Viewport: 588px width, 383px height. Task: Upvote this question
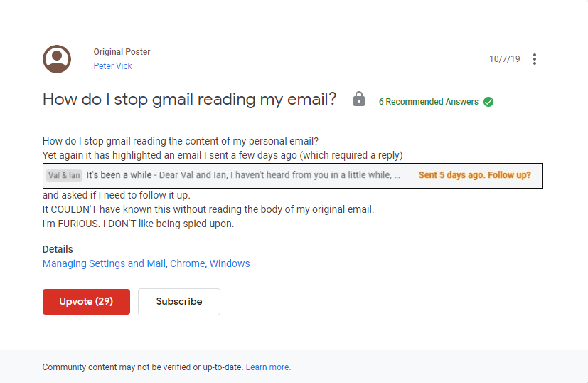point(86,302)
